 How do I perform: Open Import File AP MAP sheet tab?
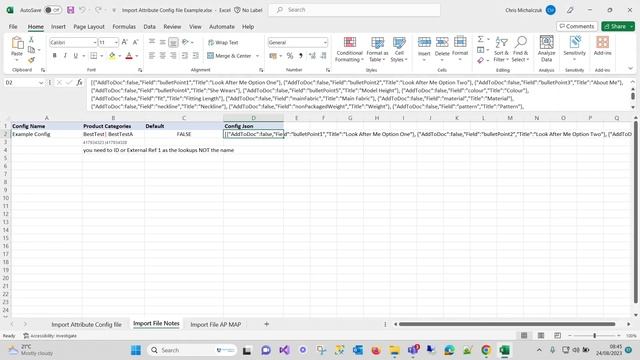[x=216, y=324]
